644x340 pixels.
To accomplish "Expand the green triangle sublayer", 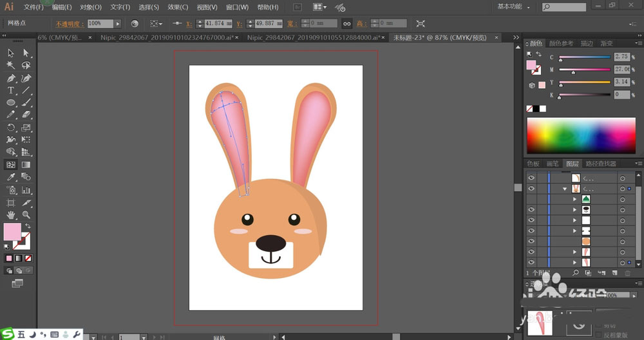I will [x=574, y=200].
